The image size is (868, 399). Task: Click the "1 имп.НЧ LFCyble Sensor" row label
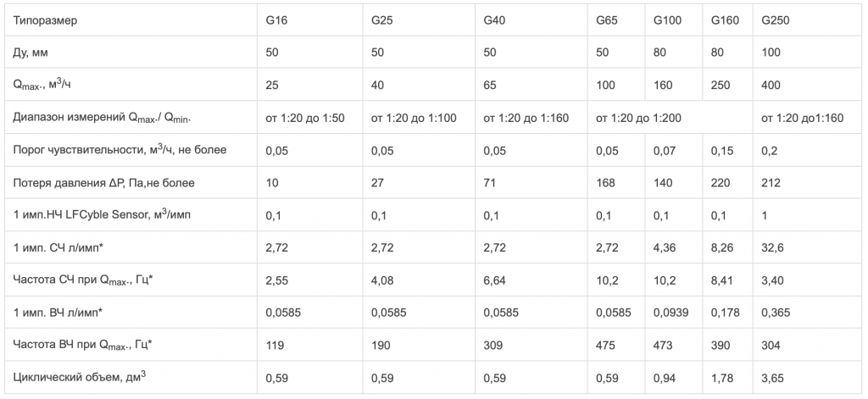pyautogui.click(x=103, y=215)
